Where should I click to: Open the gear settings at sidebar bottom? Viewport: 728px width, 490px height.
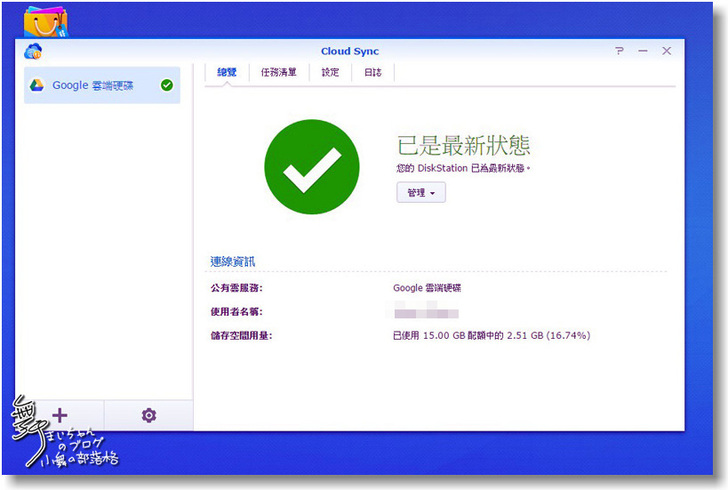[x=149, y=415]
